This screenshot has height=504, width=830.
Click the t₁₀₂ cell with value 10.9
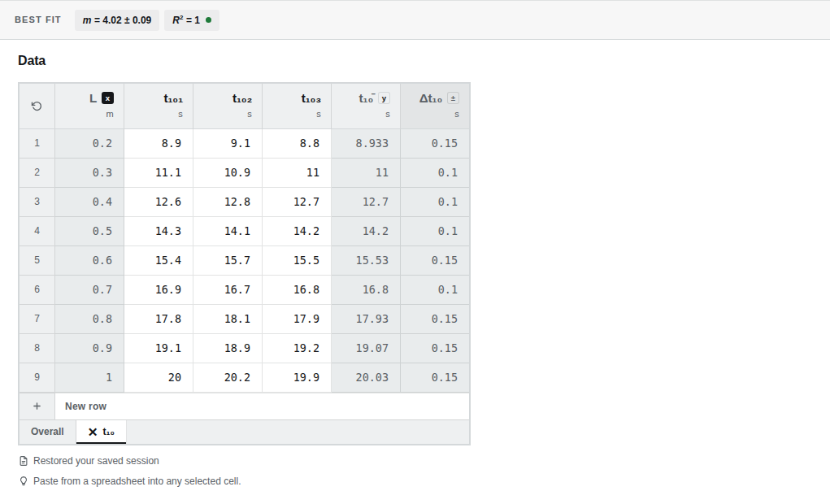pyautogui.click(x=228, y=172)
